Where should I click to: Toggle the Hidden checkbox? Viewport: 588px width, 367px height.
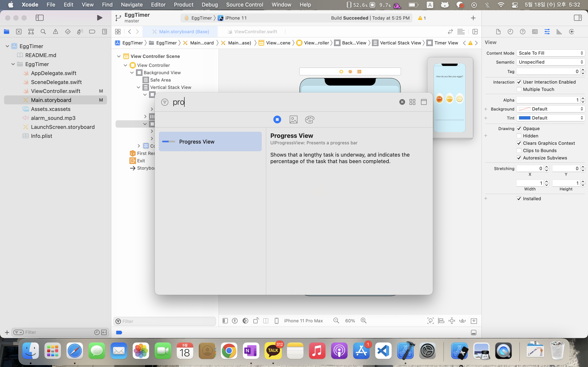pyautogui.click(x=519, y=136)
